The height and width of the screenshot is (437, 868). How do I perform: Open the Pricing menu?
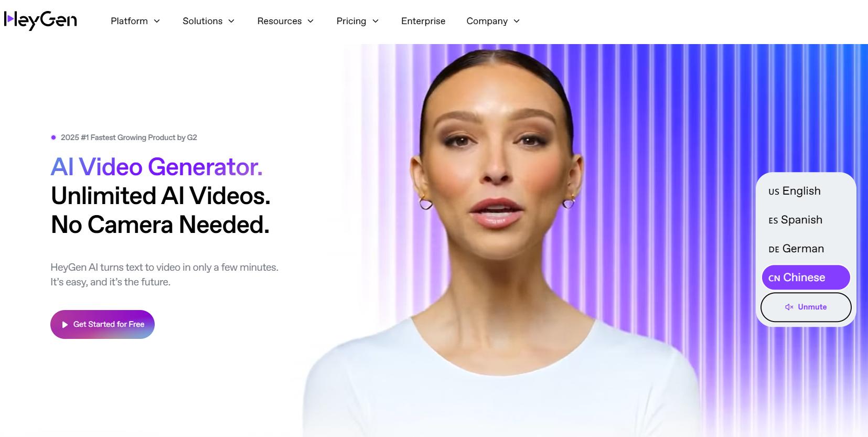(357, 21)
